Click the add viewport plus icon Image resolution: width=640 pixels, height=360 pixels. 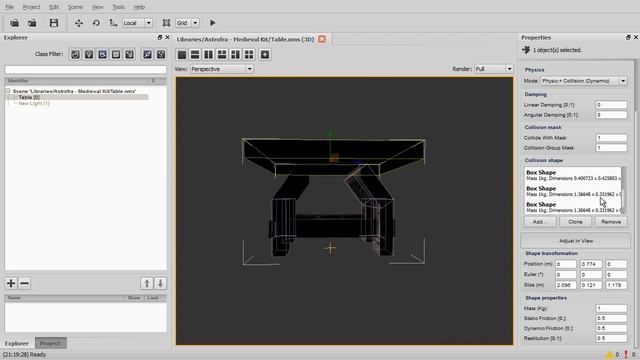click(265, 54)
